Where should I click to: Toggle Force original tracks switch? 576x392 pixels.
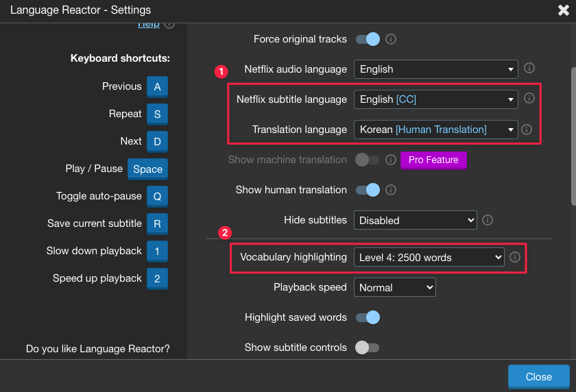(368, 39)
